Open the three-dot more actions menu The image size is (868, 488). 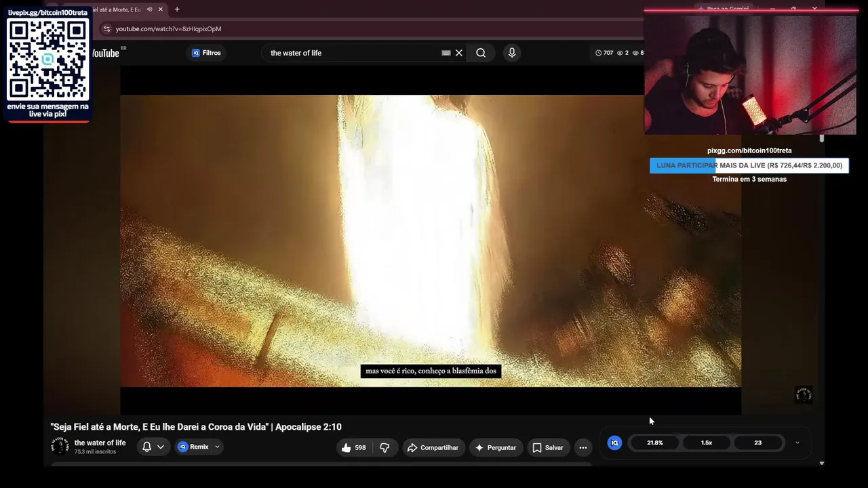(583, 447)
